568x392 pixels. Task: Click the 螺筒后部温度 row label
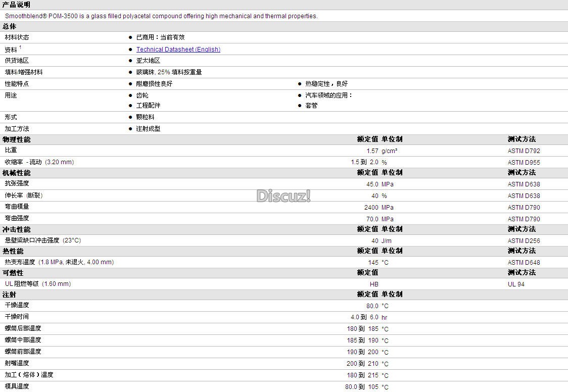point(23,328)
